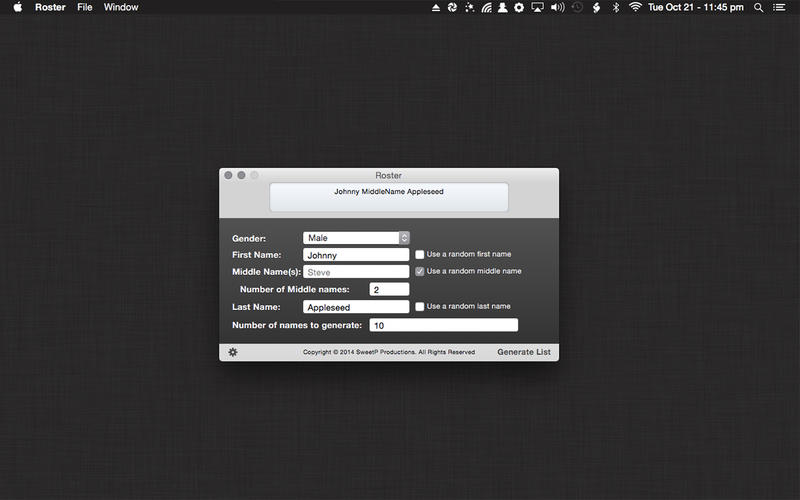Open the AirPlay display menu
Screen dimensions: 800x500
(x=537, y=7)
